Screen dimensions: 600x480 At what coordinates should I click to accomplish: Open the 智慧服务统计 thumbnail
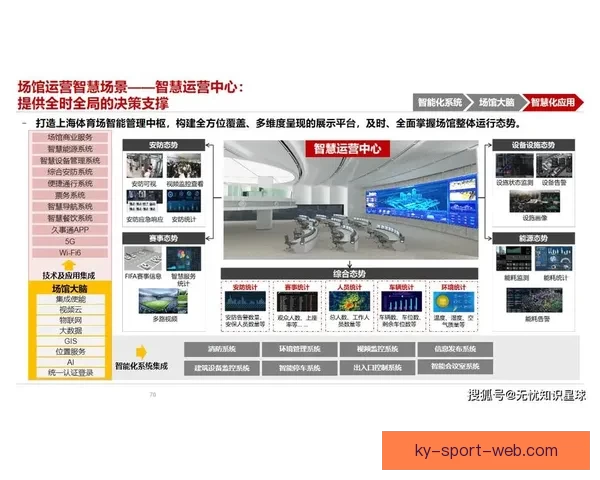point(184,259)
